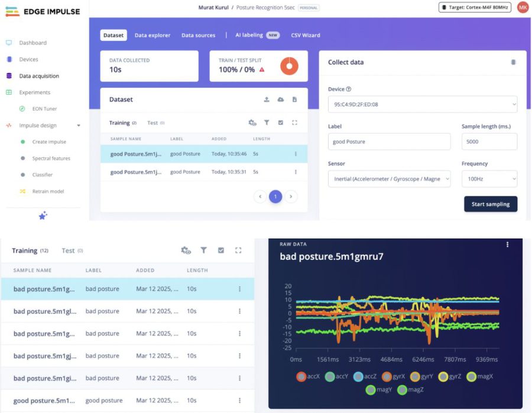532x413 pixels.
Task: Toggle select-multiple checkbox in lower list
Action: coord(221,250)
